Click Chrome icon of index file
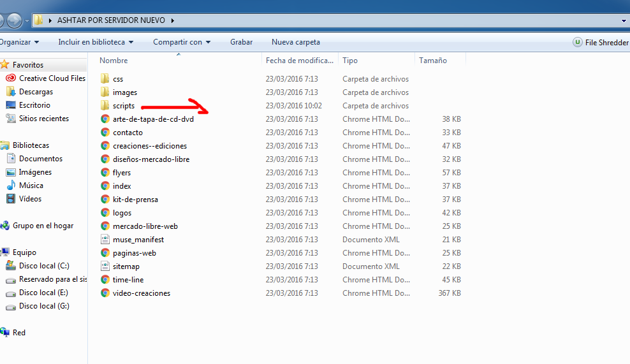 point(105,186)
